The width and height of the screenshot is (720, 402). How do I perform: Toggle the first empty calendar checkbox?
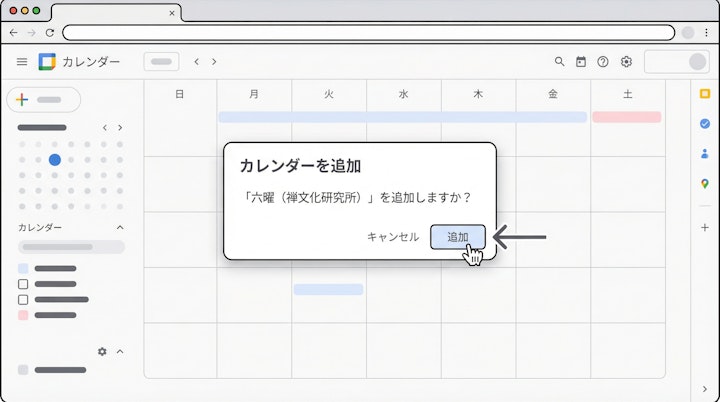(23, 284)
